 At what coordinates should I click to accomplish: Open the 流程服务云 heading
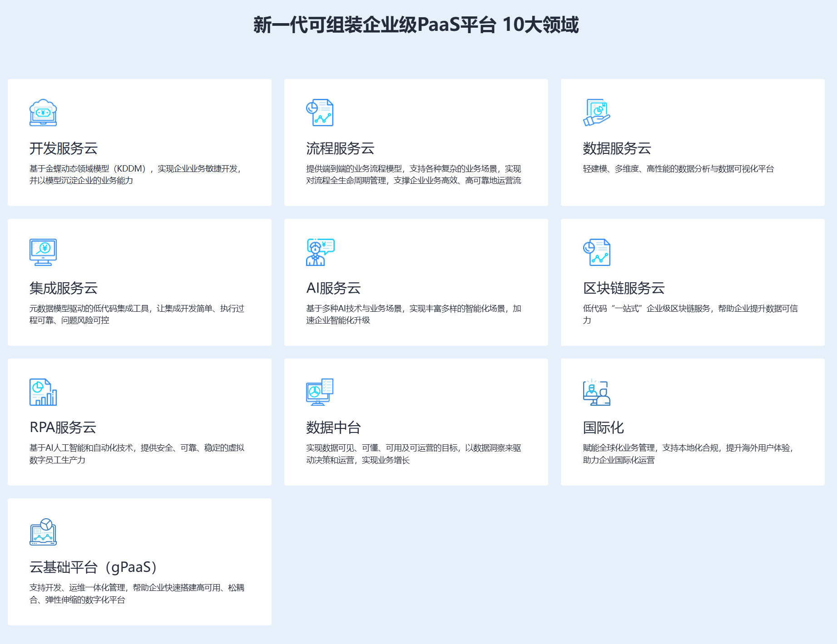pyautogui.click(x=340, y=148)
